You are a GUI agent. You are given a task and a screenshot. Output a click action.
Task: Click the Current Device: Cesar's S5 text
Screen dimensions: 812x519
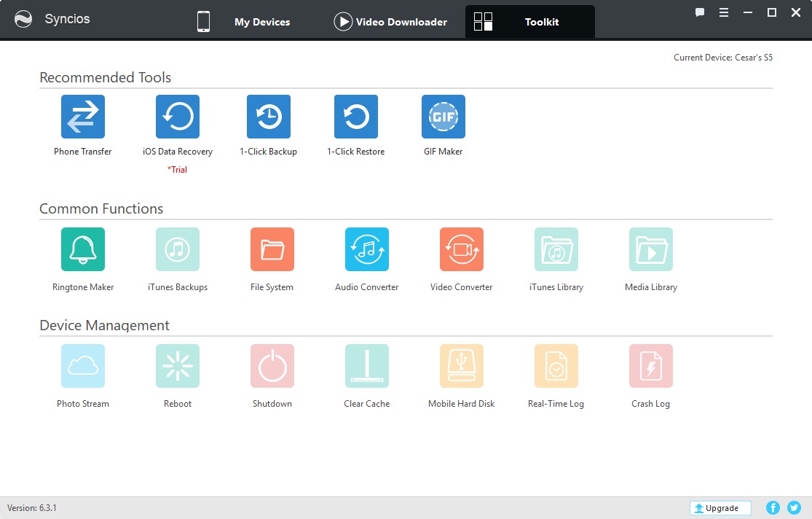tap(723, 58)
